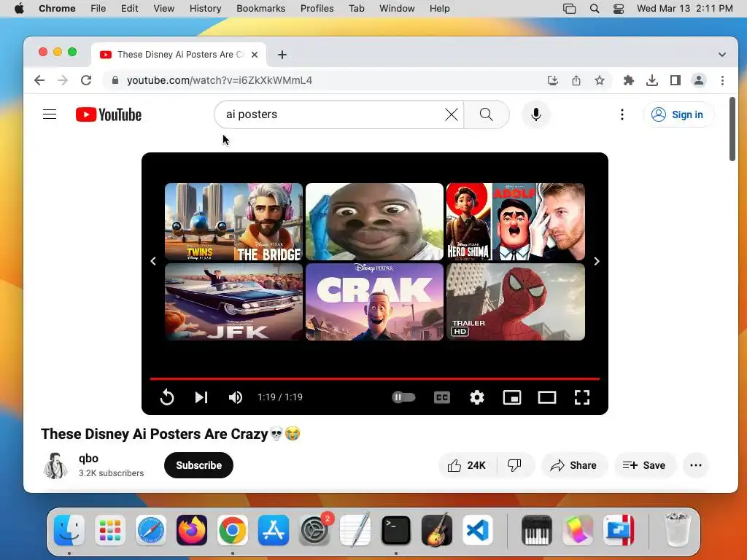Image resolution: width=747 pixels, height=560 pixels.
Task: Open the Twins / The Bridge thumbnail
Action: (233, 222)
